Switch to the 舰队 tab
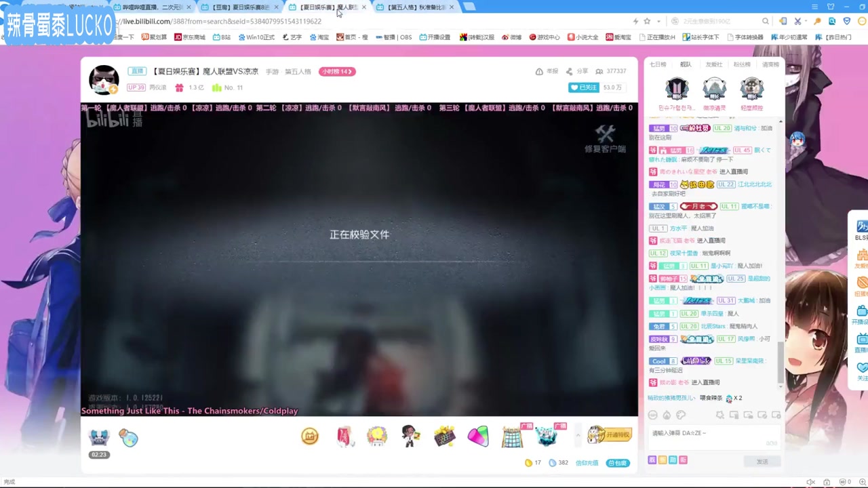Image resolution: width=868 pixels, height=488 pixels. [686, 64]
